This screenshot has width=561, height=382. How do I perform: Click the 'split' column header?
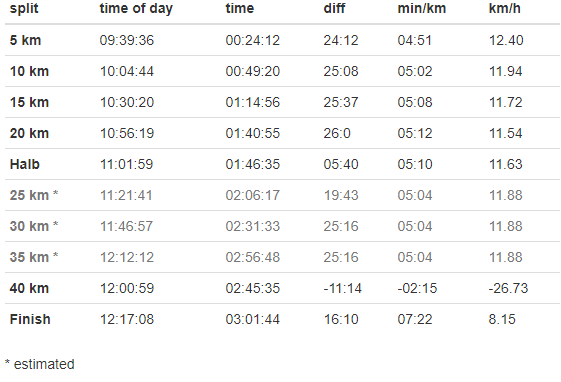(24, 8)
